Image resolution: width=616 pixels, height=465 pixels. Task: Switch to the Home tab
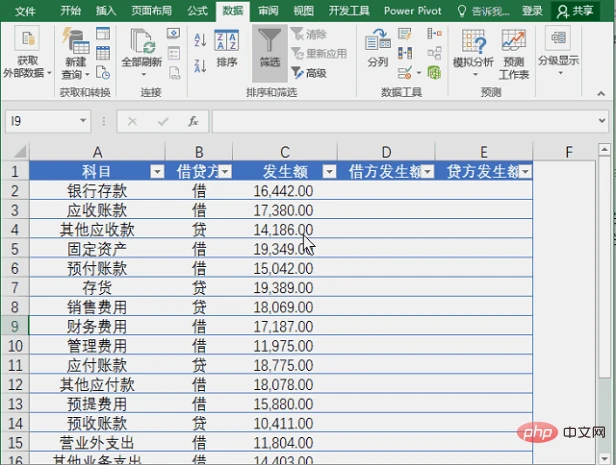(71, 11)
